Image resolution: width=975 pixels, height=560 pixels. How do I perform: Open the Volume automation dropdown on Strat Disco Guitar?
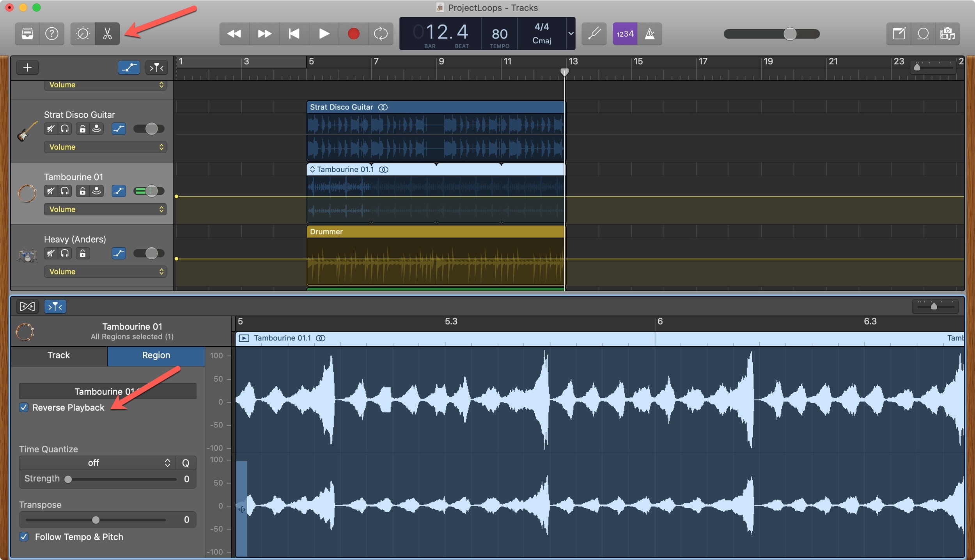coord(105,147)
